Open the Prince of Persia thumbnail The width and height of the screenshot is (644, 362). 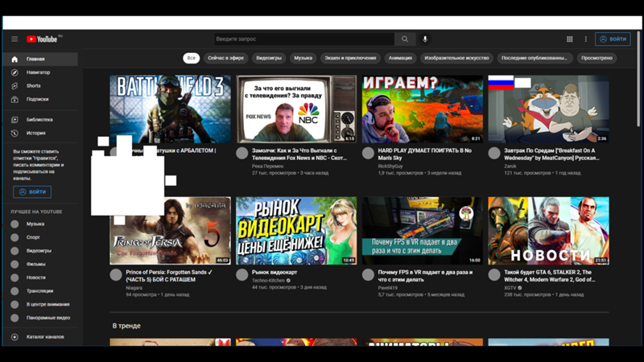[170, 231]
